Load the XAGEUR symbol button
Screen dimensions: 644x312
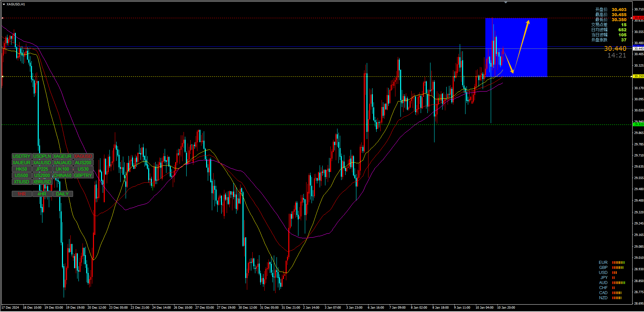(63, 156)
